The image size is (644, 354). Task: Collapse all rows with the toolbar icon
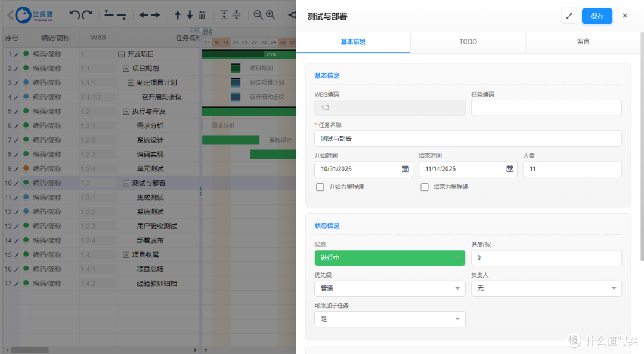[x=237, y=15]
